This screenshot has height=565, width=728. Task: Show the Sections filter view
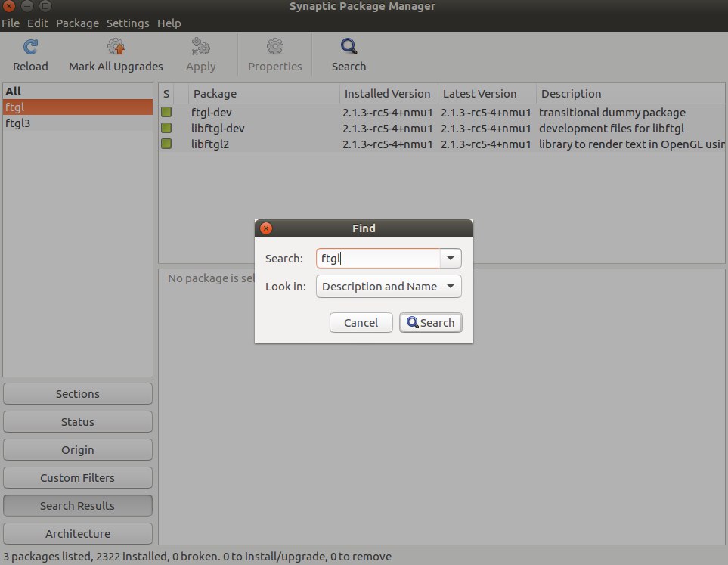(x=78, y=393)
